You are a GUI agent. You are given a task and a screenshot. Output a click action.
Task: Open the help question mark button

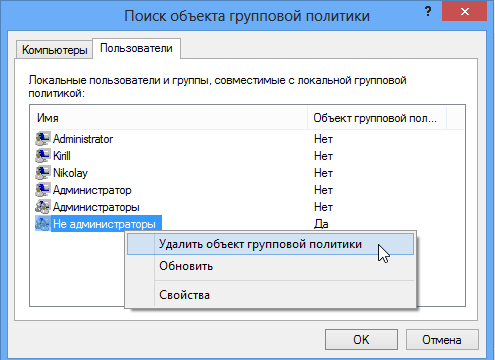click(428, 12)
